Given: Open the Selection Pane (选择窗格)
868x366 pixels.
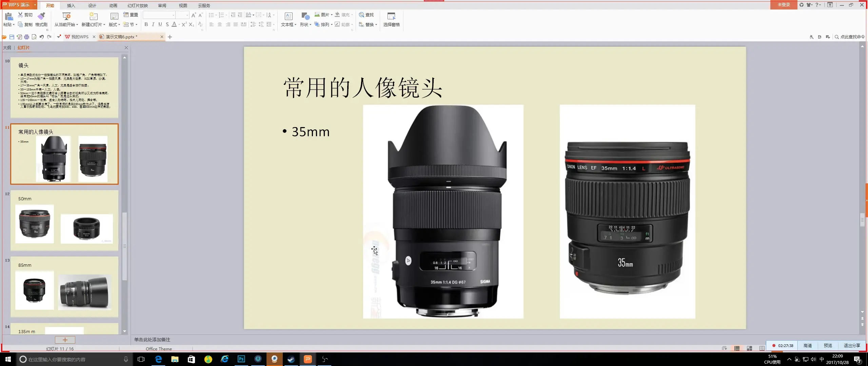Looking at the screenshot, I should (391, 20).
